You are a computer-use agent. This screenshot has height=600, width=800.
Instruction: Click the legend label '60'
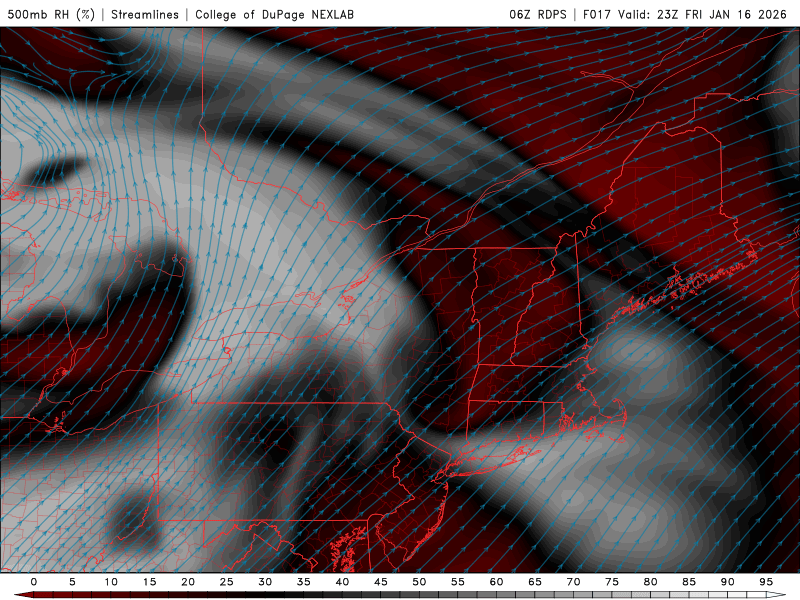(x=496, y=582)
